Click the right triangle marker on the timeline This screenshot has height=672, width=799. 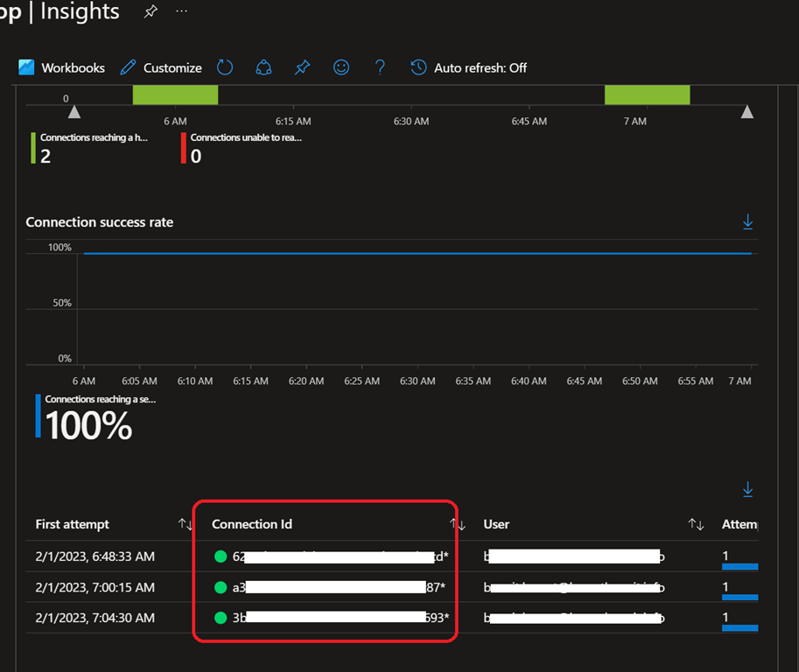[x=746, y=112]
